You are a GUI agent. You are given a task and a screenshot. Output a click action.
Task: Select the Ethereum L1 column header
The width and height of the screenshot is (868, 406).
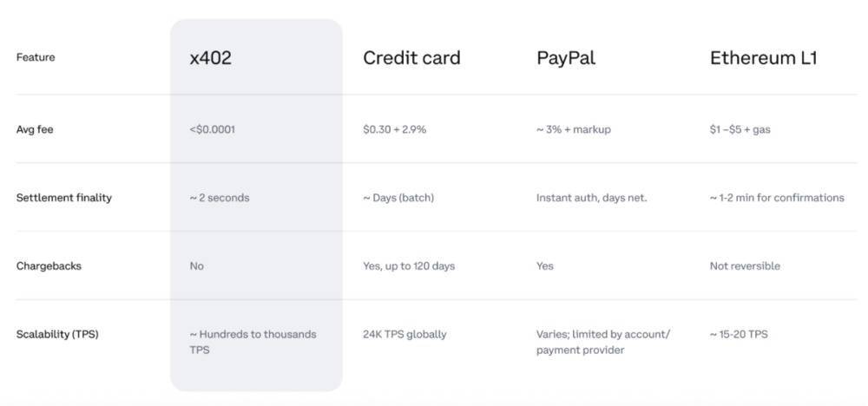coord(763,58)
